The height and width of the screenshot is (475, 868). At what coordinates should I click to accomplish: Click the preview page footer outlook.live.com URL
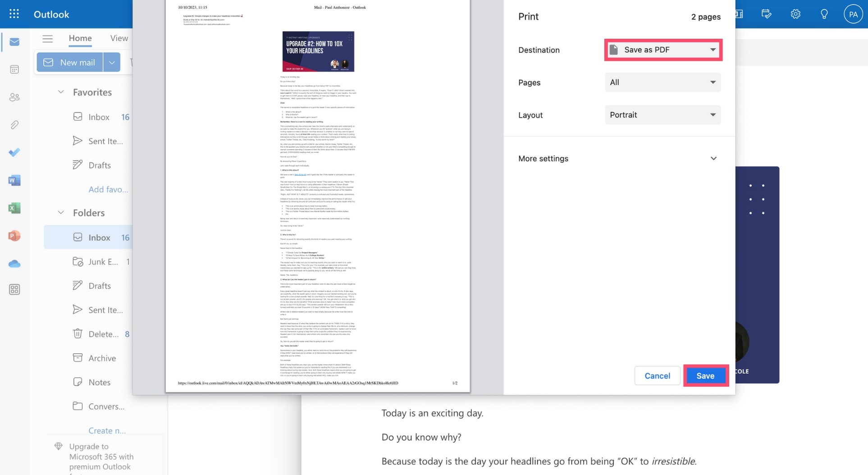click(x=288, y=383)
